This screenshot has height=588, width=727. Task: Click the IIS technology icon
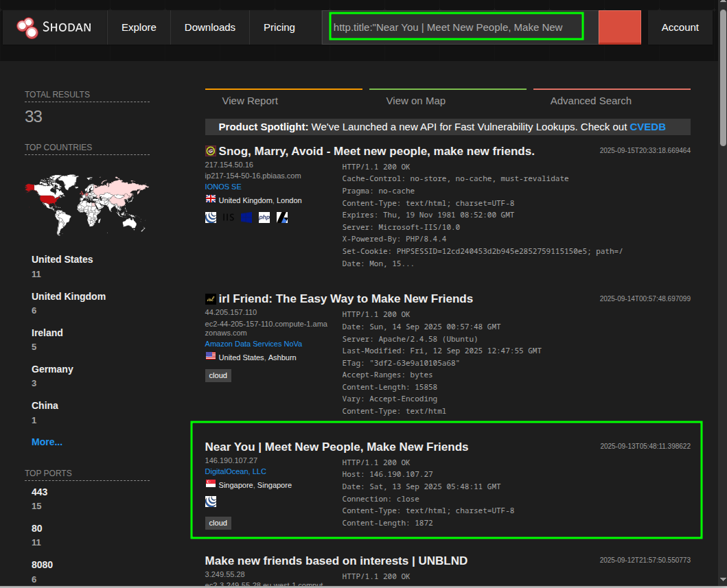(x=228, y=217)
